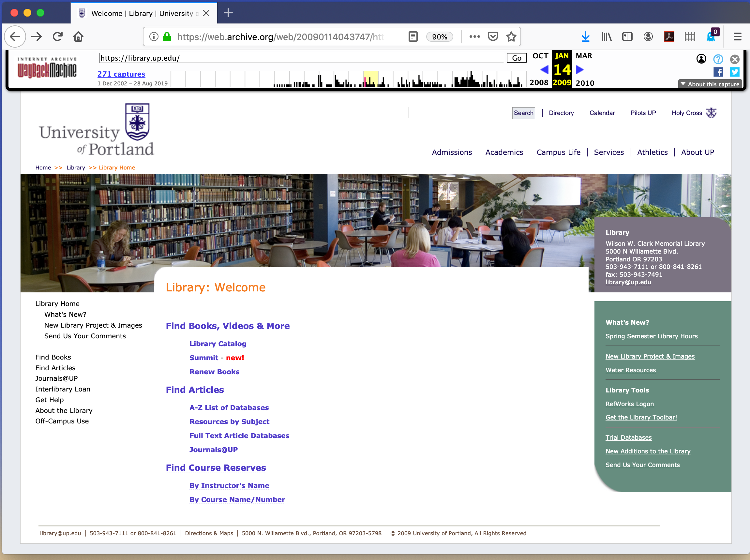
Task: Click the highlighted section of capture timeline
Action: [x=370, y=79]
